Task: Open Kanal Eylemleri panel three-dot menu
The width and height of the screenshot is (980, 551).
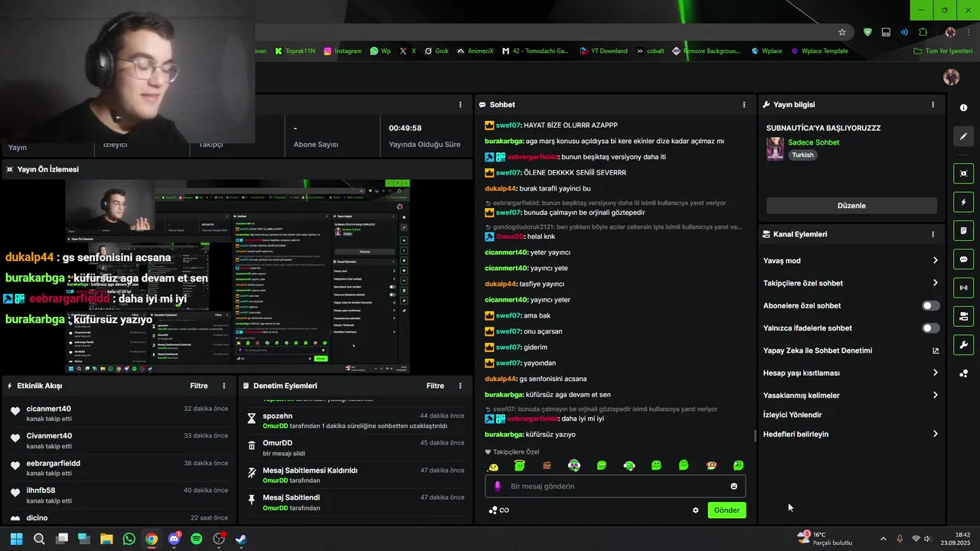Action: click(x=933, y=234)
